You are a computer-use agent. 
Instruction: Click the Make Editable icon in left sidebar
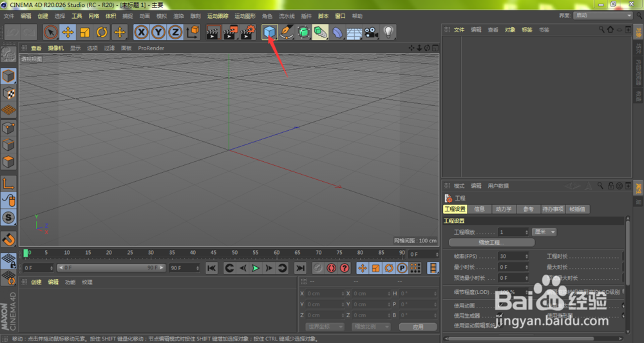coord(8,54)
